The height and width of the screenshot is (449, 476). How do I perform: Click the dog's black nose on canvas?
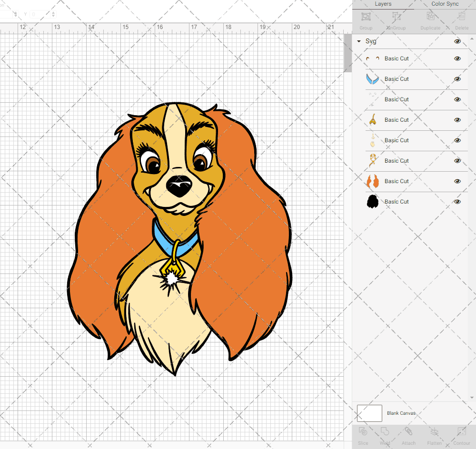[x=179, y=185]
